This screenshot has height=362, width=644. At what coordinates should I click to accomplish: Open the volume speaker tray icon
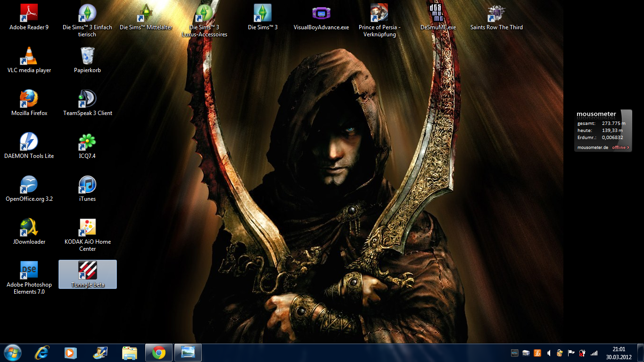[549, 353]
